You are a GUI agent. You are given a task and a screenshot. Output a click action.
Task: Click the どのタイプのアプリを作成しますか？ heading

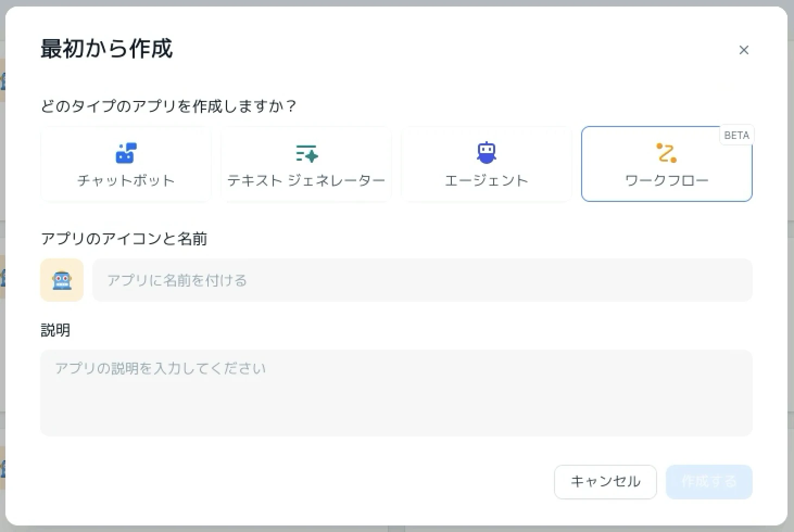click(x=168, y=106)
